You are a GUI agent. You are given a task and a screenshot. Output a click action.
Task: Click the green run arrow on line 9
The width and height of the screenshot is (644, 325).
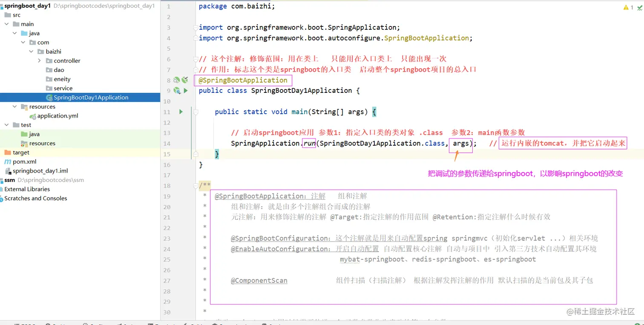185,91
